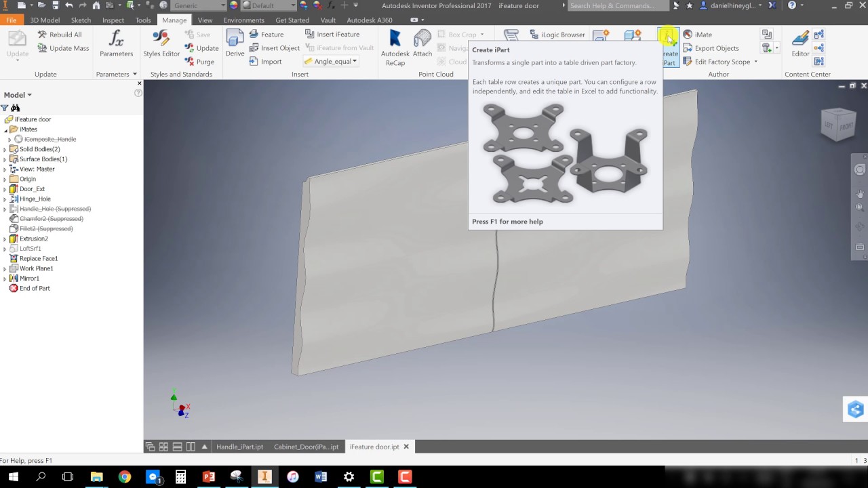Click the Import command
The image size is (868, 488).
point(265,62)
